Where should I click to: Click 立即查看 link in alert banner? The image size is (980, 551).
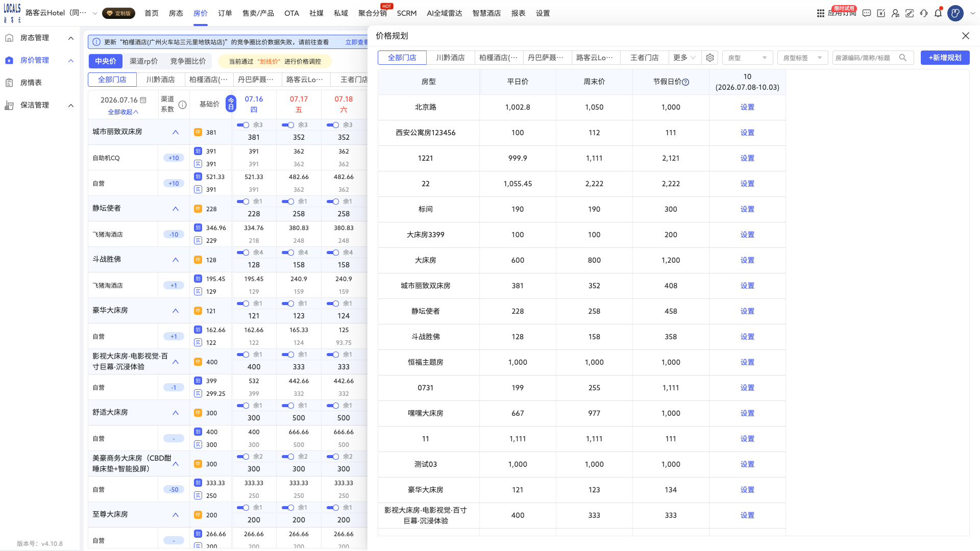[x=356, y=42]
